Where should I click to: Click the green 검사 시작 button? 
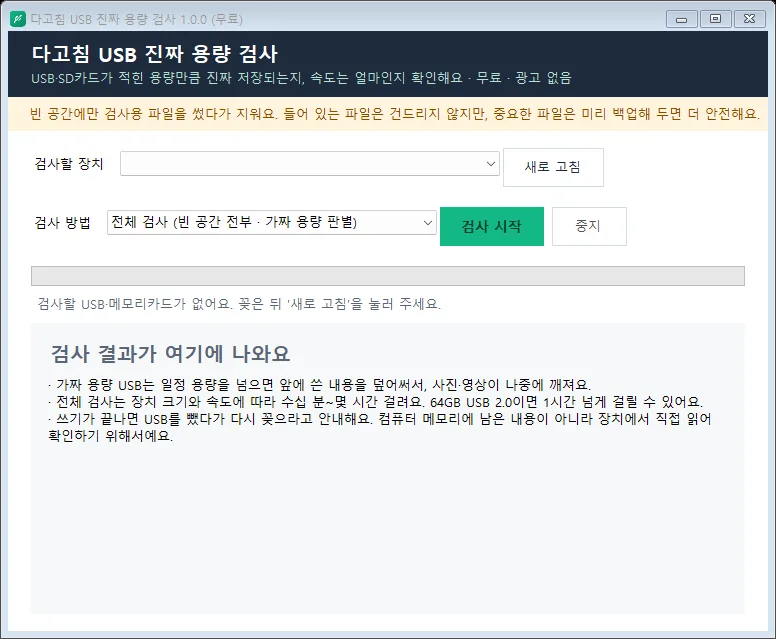[x=491, y=226]
